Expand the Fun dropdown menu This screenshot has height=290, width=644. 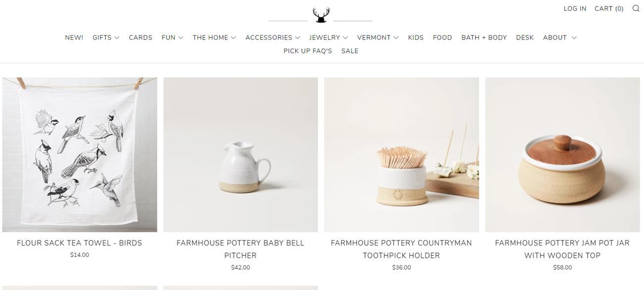click(x=172, y=38)
